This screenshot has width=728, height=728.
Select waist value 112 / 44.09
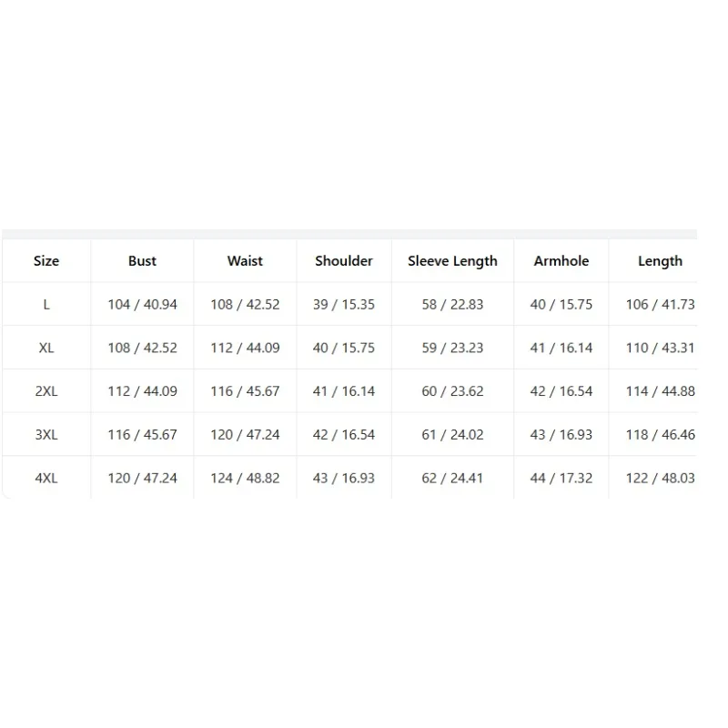point(245,348)
